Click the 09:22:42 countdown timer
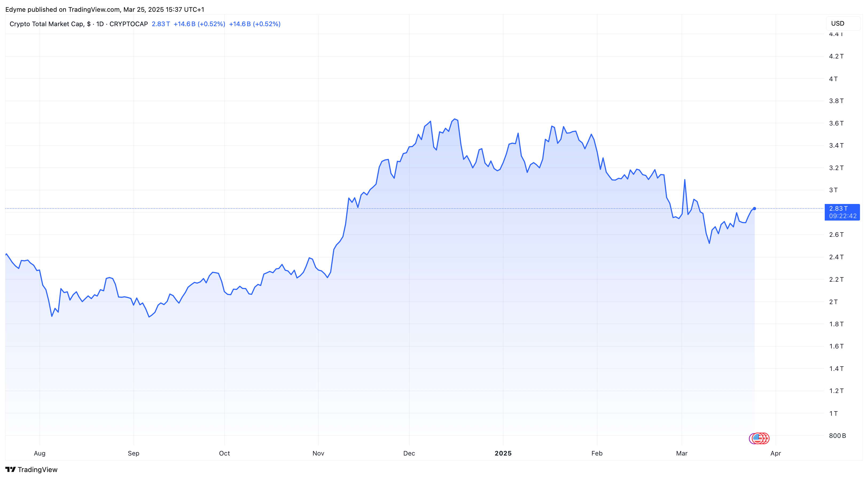The width and height of the screenshot is (868, 479). pos(843,216)
